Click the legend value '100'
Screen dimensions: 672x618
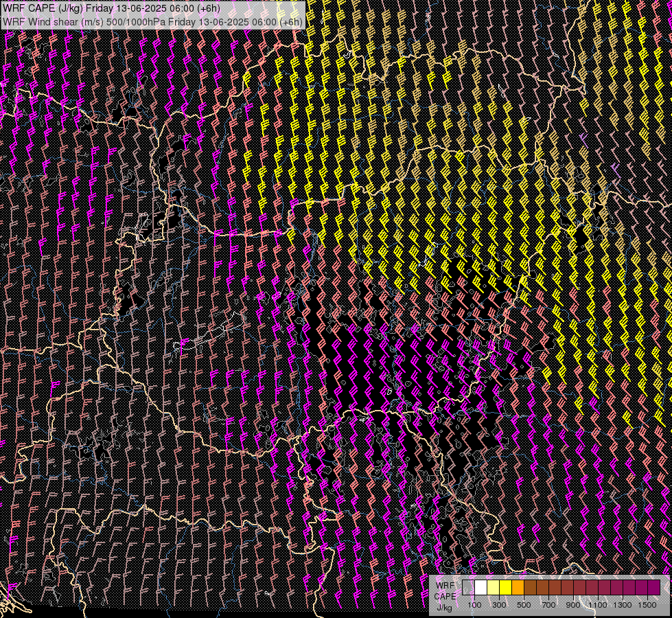[x=474, y=605]
